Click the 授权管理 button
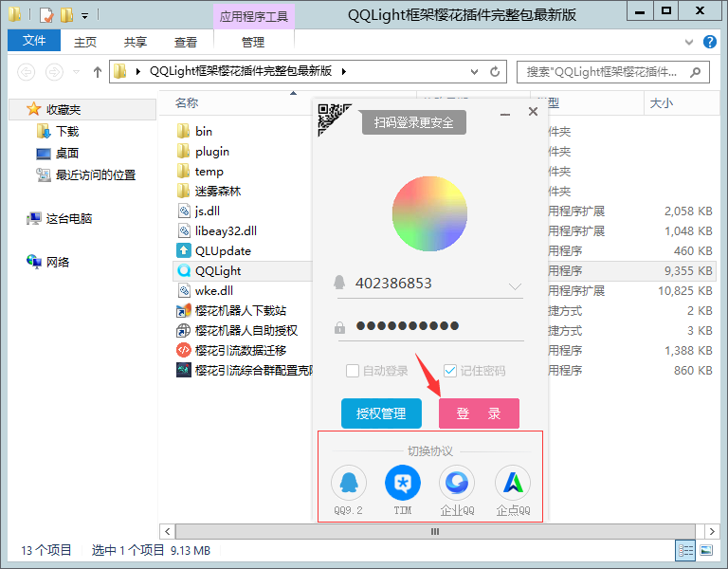 click(x=381, y=413)
